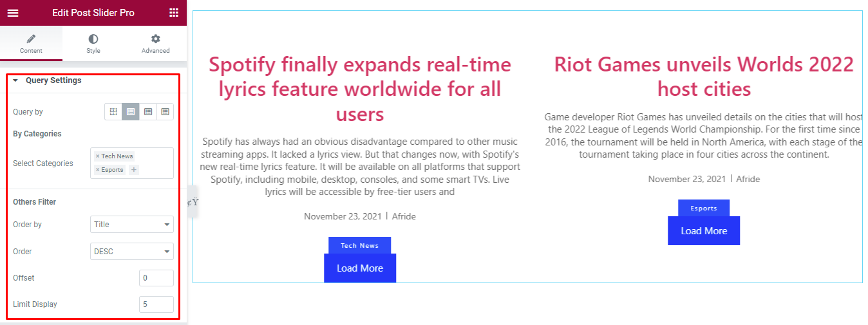
Task: Click the Query by label
Action: click(28, 112)
